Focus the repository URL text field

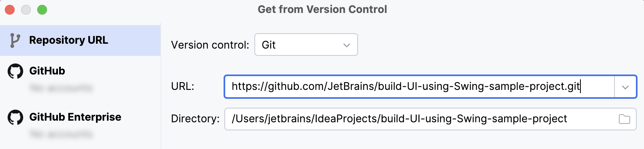click(x=420, y=87)
